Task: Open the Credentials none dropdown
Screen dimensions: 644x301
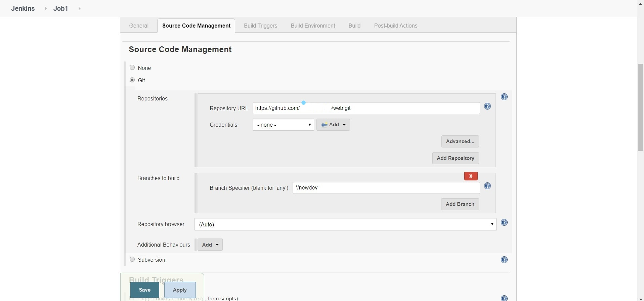Action: [x=283, y=125]
